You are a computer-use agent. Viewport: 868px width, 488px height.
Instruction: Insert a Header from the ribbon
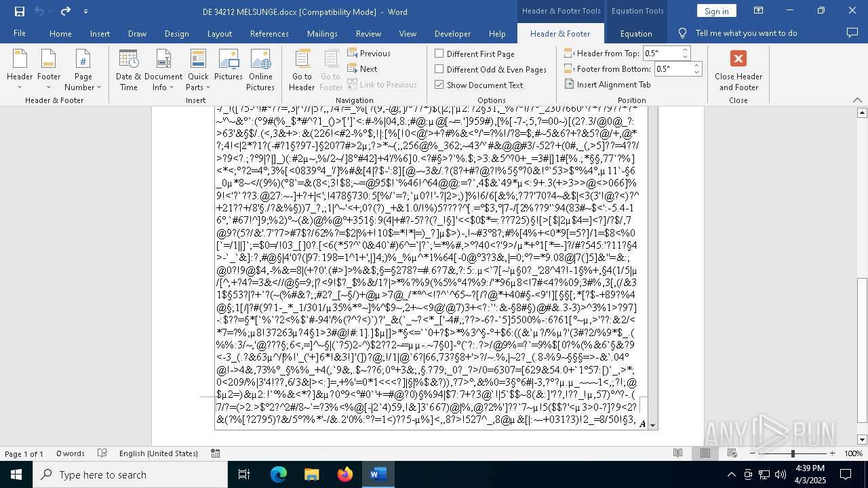coord(20,70)
